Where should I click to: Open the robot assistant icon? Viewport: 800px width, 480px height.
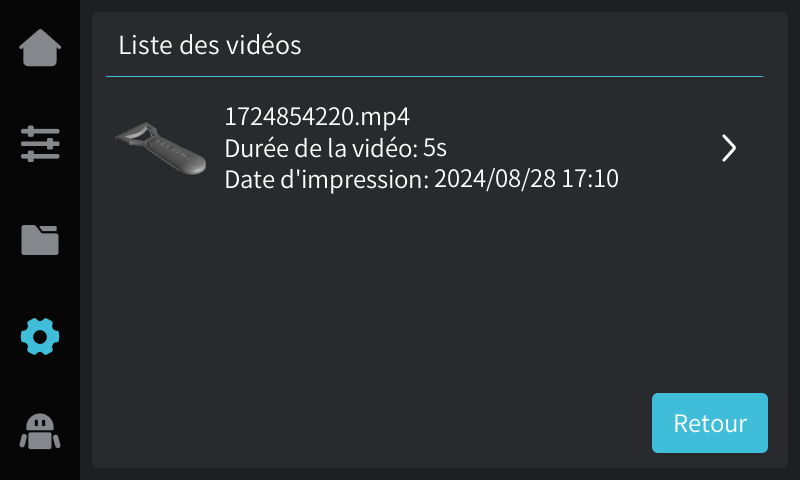click(40, 432)
